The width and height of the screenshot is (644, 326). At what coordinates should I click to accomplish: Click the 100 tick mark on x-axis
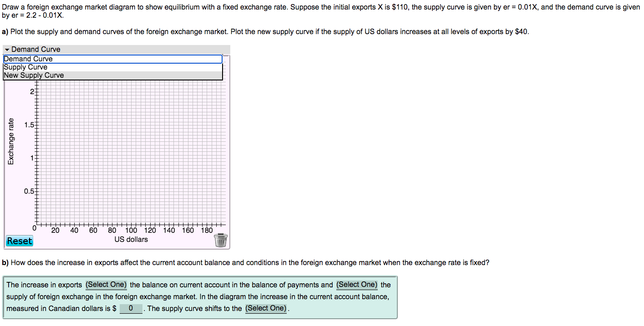(131, 230)
